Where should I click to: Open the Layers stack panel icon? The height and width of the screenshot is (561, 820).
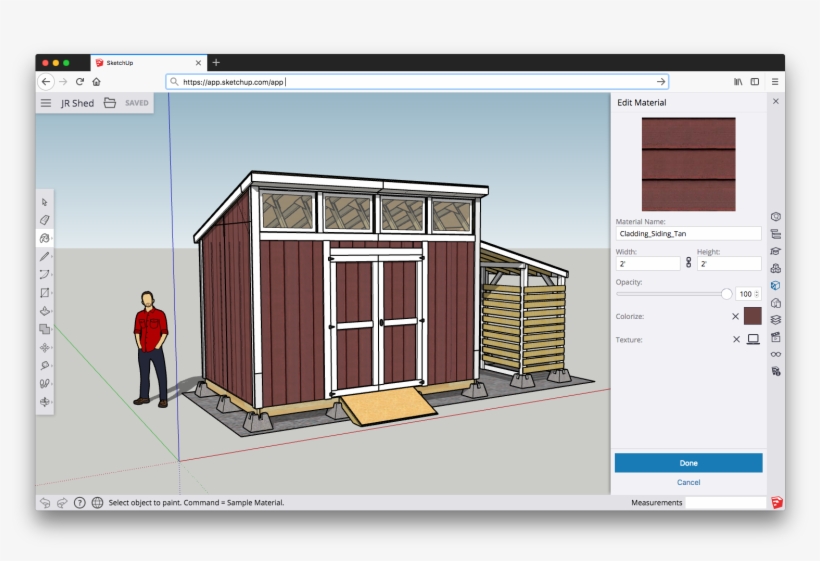pos(776,319)
